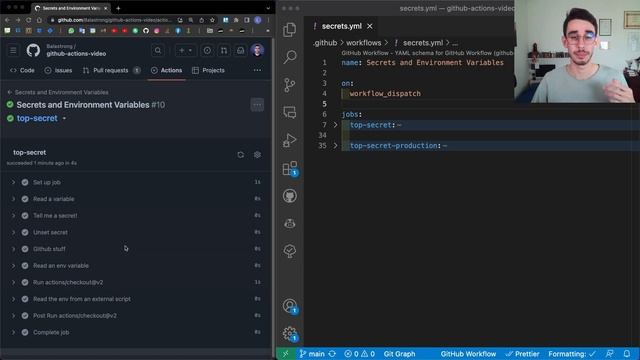
Task: Open the workflow run options ellipsis button
Action: coord(257,105)
